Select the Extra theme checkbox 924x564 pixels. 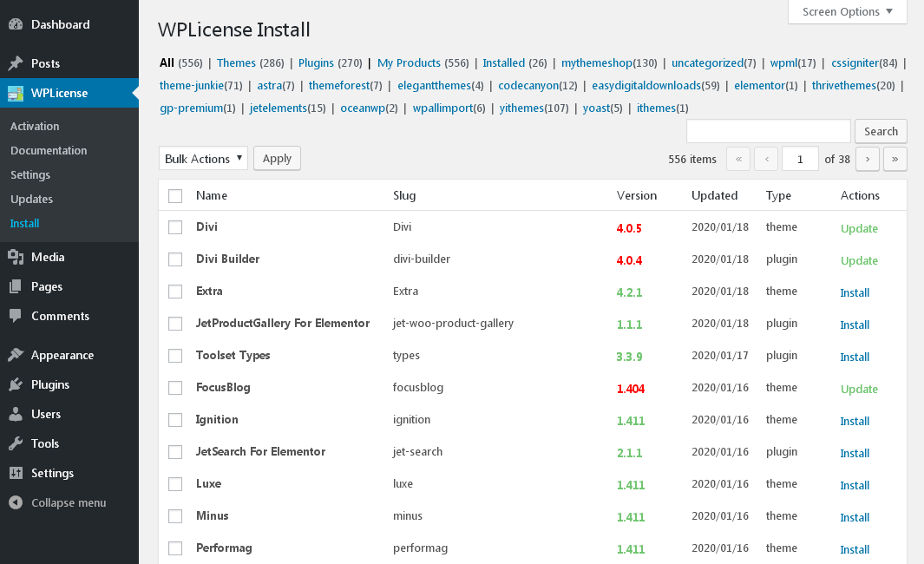(175, 292)
